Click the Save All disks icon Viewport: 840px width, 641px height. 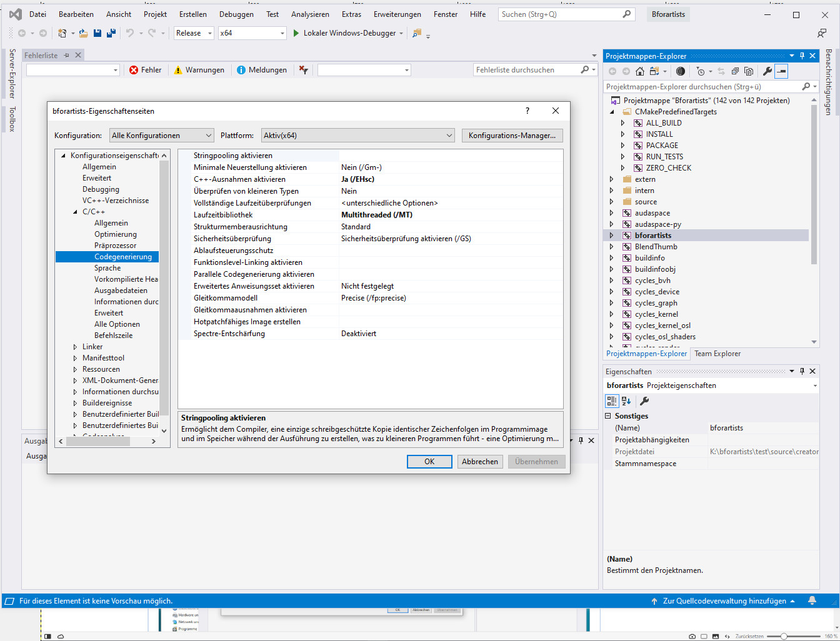tap(111, 33)
